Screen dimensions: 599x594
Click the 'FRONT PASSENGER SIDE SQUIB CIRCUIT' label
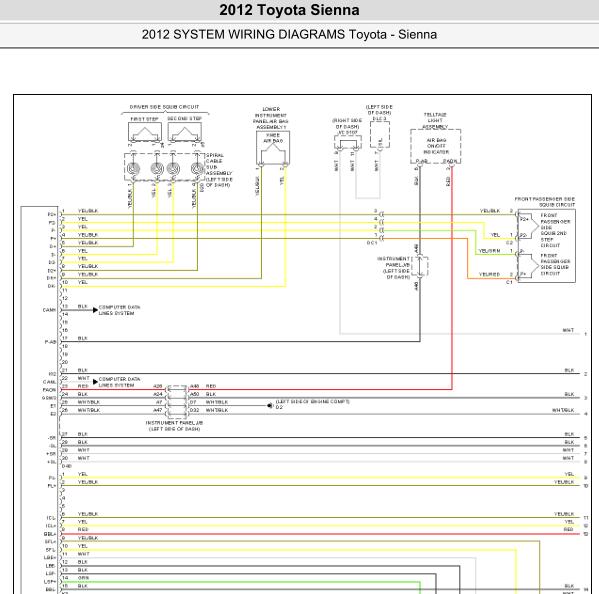(x=545, y=202)
